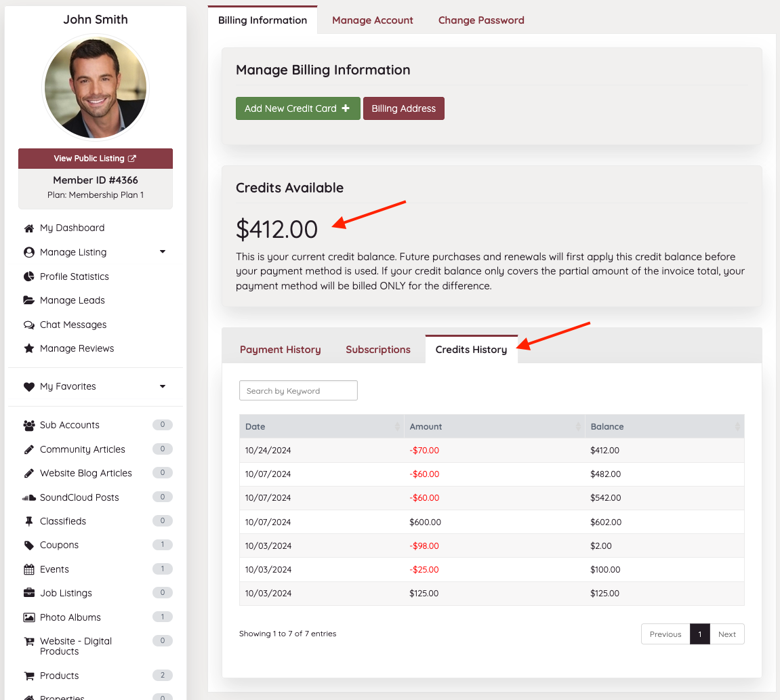Screen dimensions: 780x700
Task: Click the -$70.00 amount on 10/24/2024
Action: [x=424, y=451]
